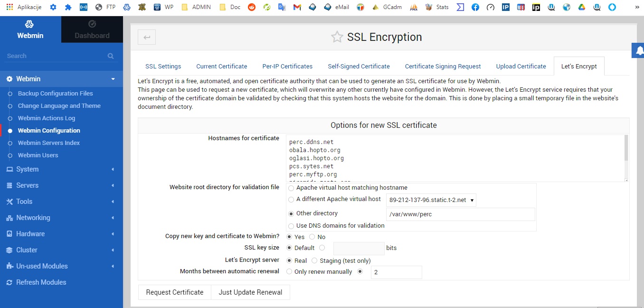Open the ADMIN bookmarks folder
Screen dimensions: 644x308
(x=197, y=7)
